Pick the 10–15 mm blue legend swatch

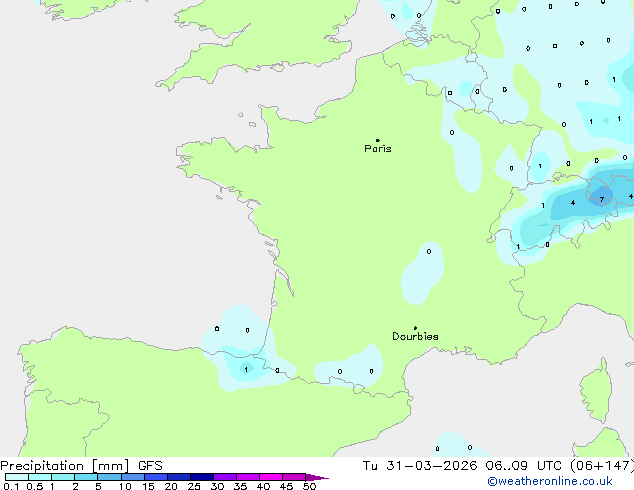click(133, 477)
